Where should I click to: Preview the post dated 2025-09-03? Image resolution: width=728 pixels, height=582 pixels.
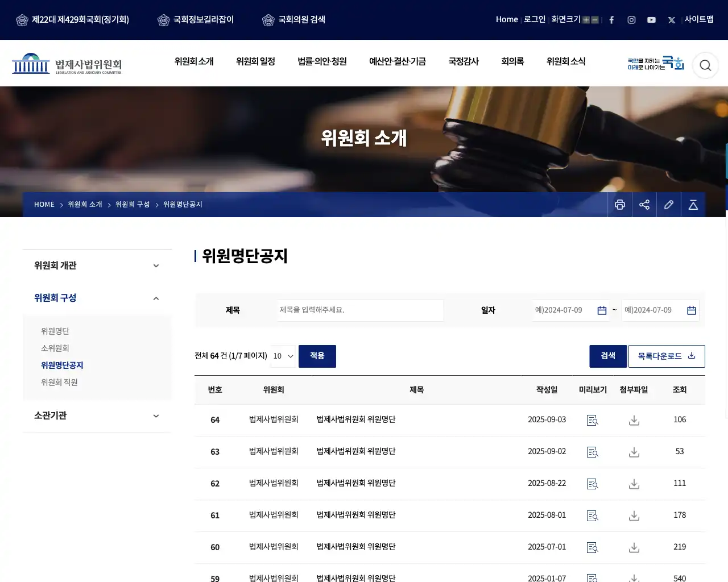(x=593, y=420)
